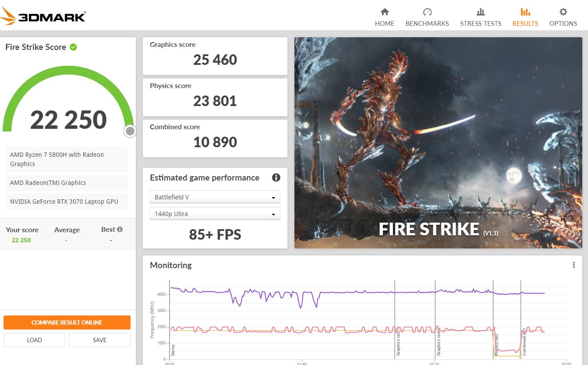This screenshot has width=588, height=365.
Task: Click the 3DMark logo
Action: (43, 16)
